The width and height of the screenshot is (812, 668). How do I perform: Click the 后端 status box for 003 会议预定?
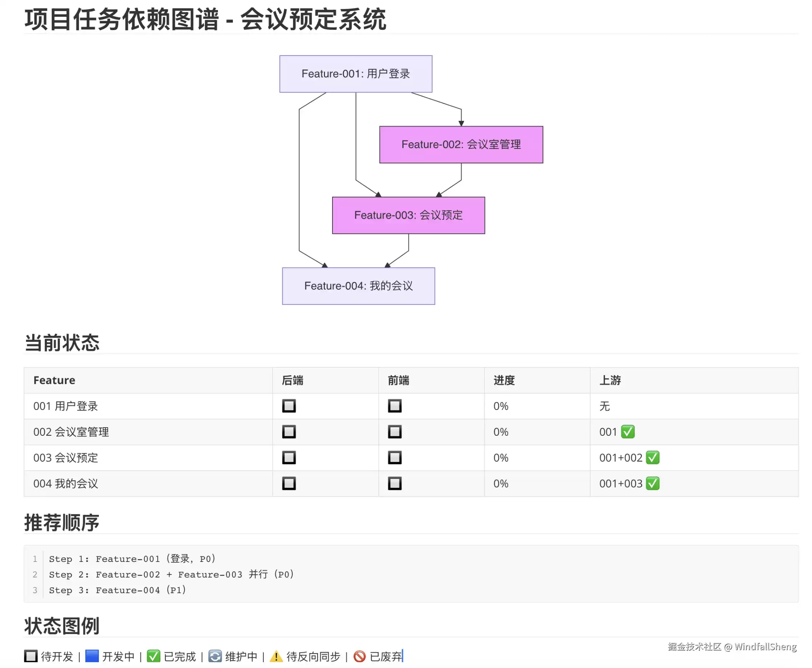(x=289, y=458)
